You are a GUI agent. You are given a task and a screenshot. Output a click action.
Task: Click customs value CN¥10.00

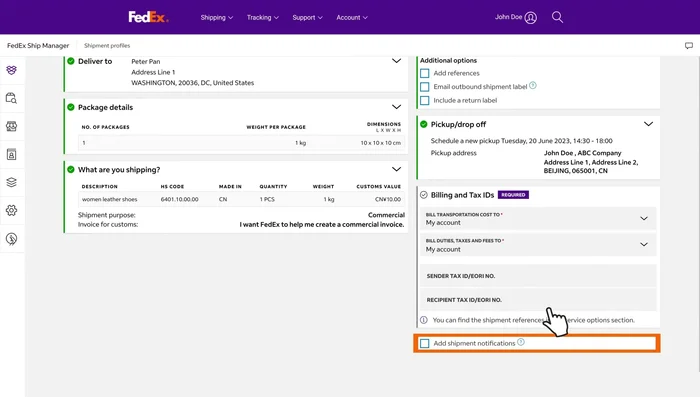[388, 199]
